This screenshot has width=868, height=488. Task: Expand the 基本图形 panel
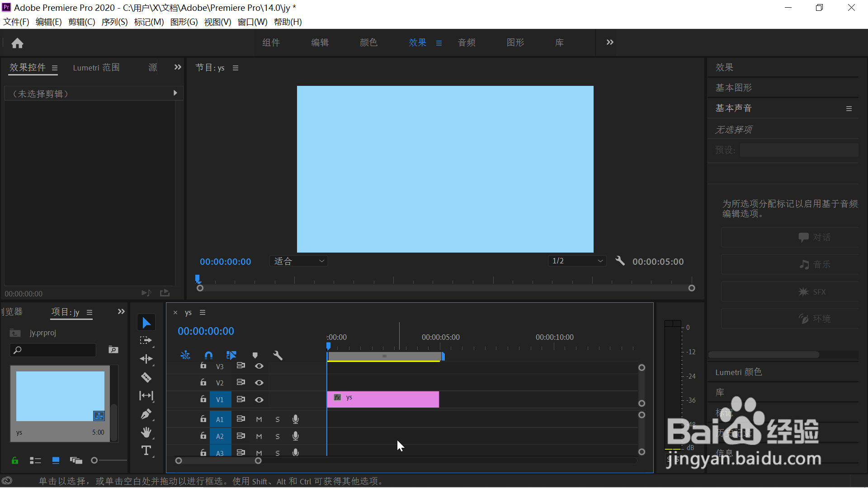click(x=733, y=88)
